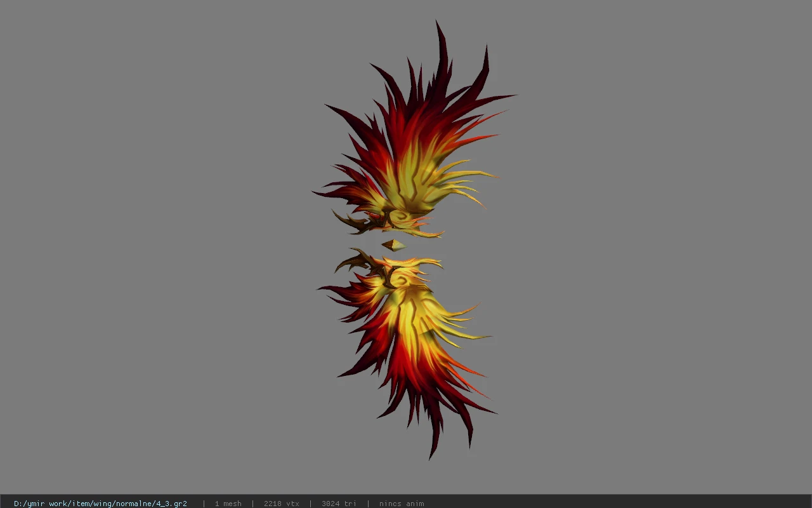Click the 'nincs anim' status entry

click(402, 504)
